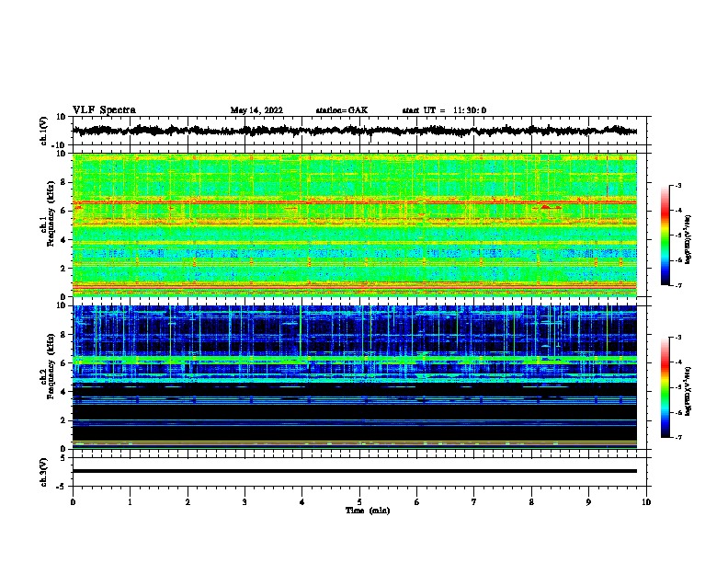
Task: Click time axis tick label "10" at right end
Action: (x=646, y=502)
